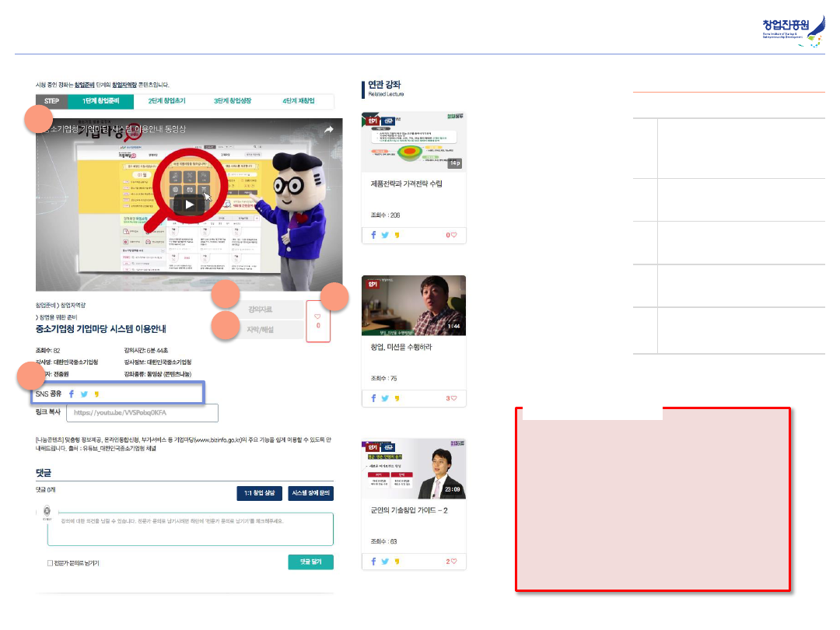The width and height of the screenshot is (840, 630).
Task: Open 제품전략과 가격전략 수립 thumbnail
Action: pyautogui.click(x=414, y=142)
